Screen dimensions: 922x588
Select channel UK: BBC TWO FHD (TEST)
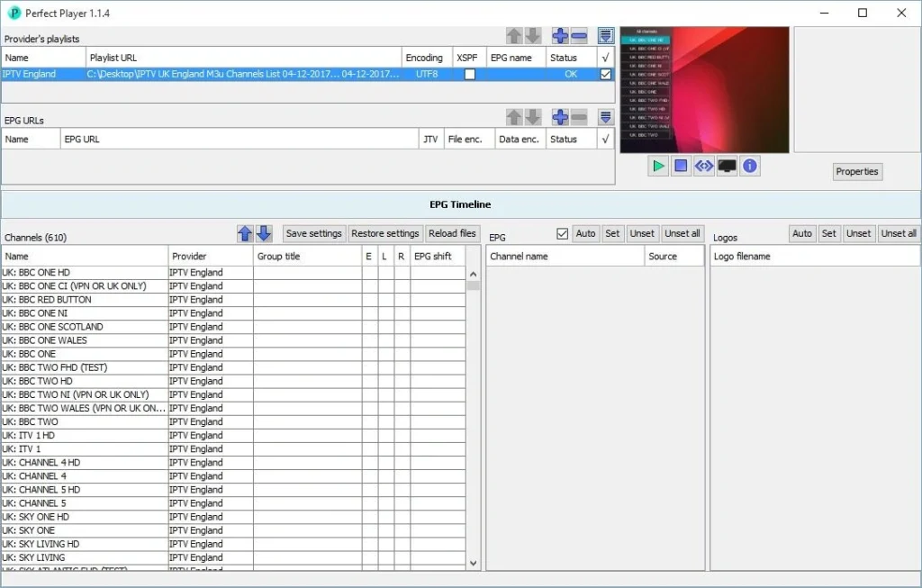click(x=85, y=367)
